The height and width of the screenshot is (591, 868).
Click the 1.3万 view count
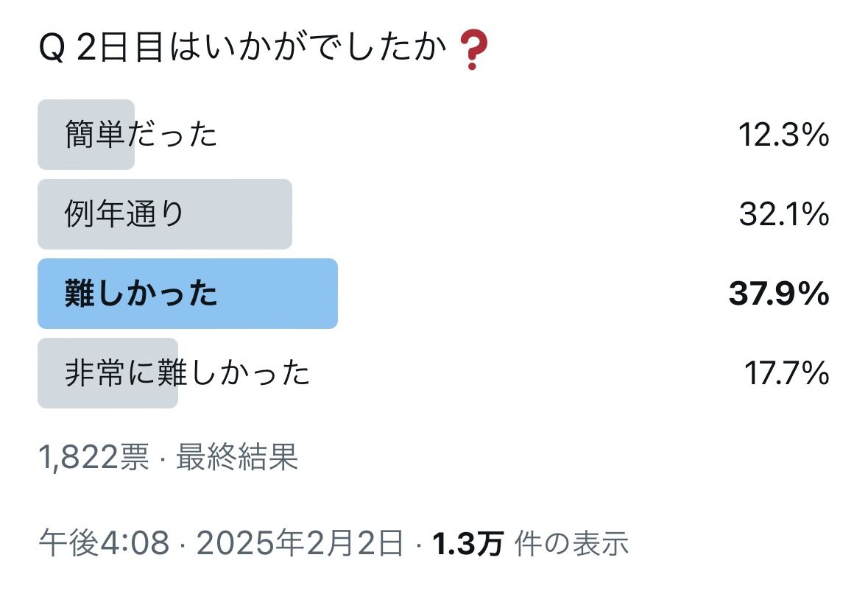pyautogui.click(x=468, y=543)
